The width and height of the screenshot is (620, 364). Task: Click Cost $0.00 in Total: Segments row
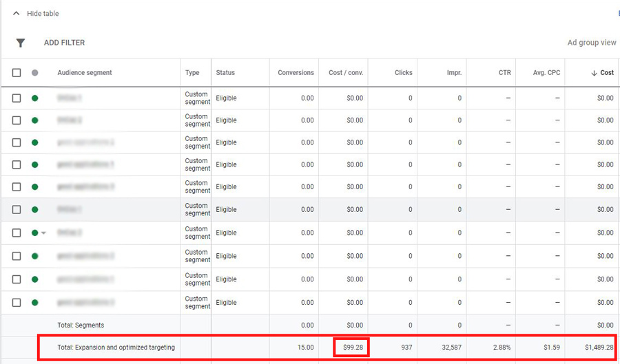pos(606,325)
